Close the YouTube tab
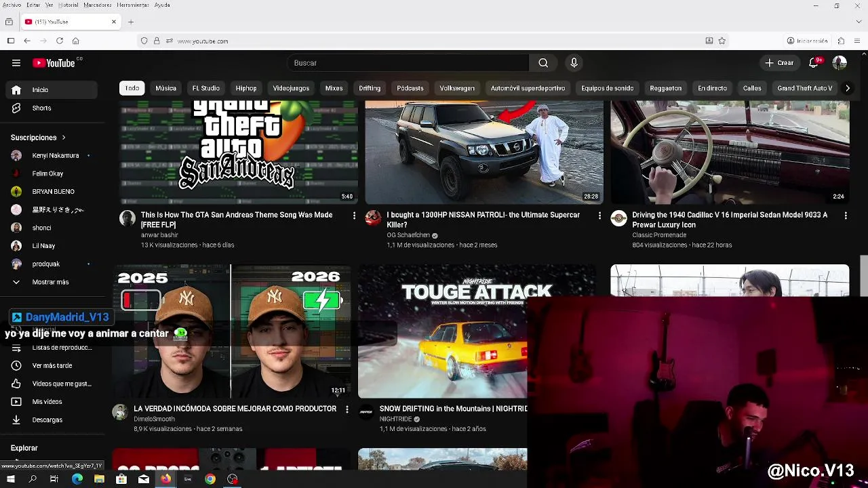The height and width of the screenshot is (488, 868). [x=114, y=22]
